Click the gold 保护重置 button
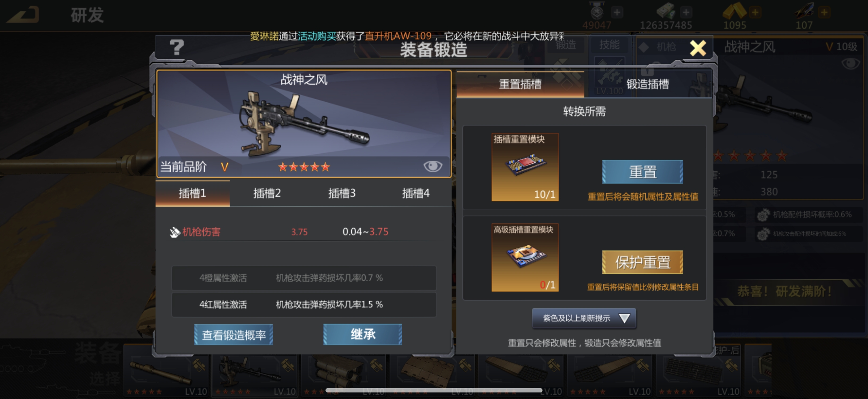The image size is (868, 399). 643,262
